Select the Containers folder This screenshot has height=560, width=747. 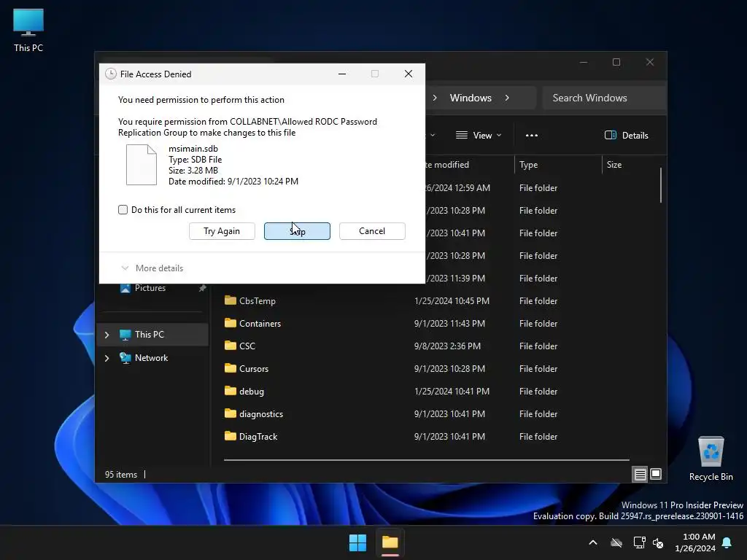pos(260,323)
